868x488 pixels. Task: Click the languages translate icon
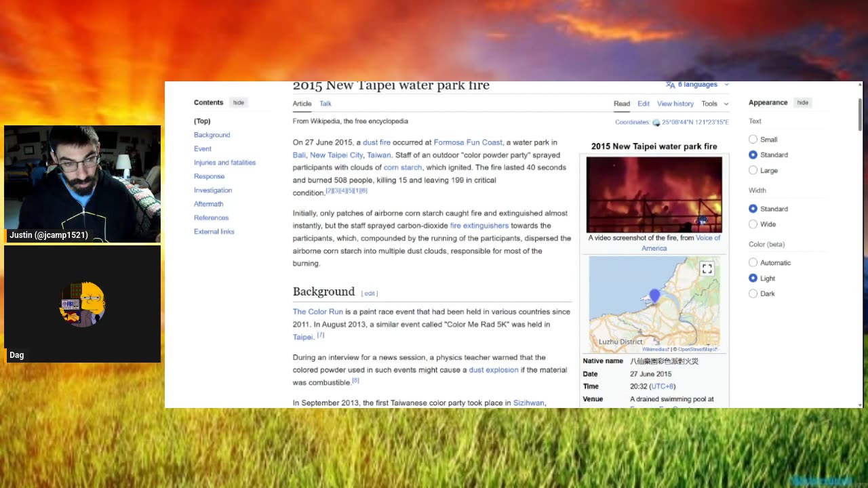(670, 85)
